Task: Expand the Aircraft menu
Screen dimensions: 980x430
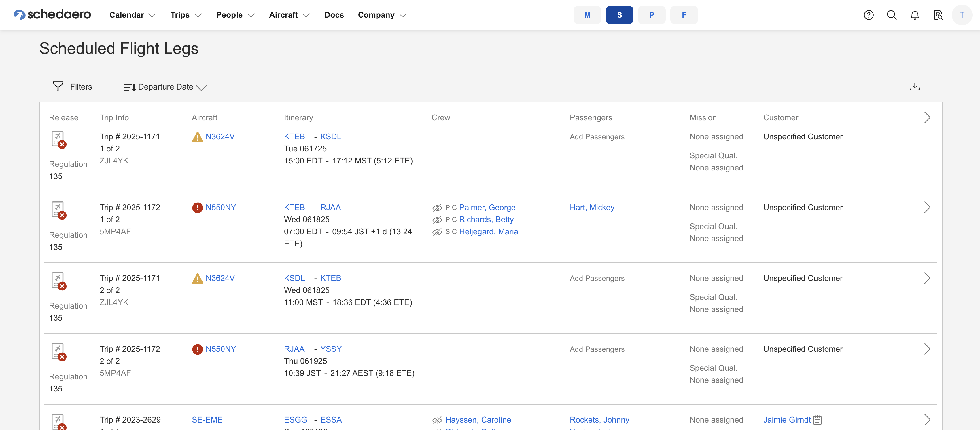Action: [290, 15]
